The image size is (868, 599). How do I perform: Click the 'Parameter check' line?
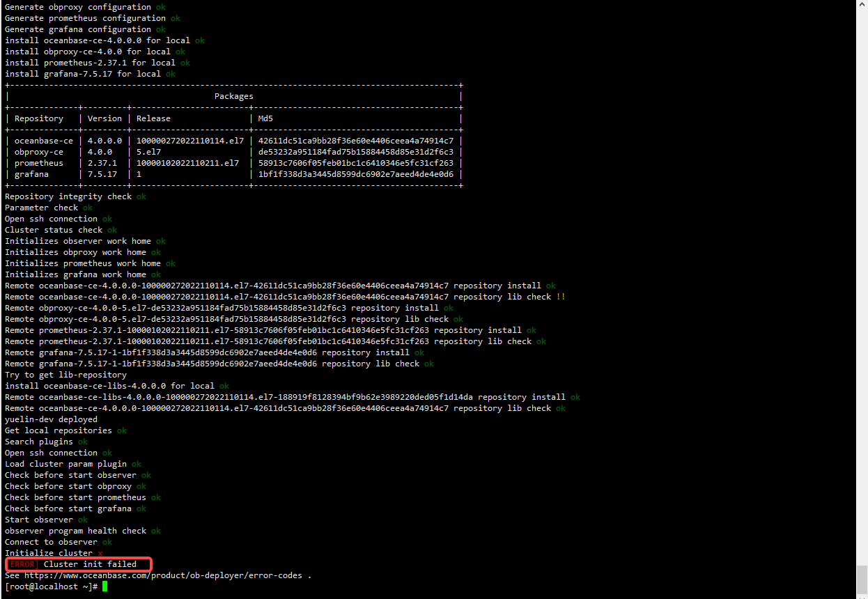click(x=49, y=208)
